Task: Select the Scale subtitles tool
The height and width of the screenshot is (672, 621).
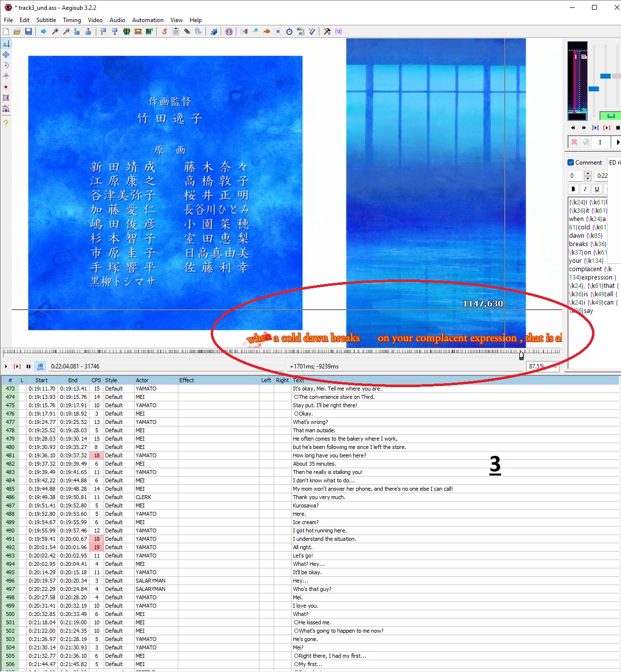Action: pos(6,87)
